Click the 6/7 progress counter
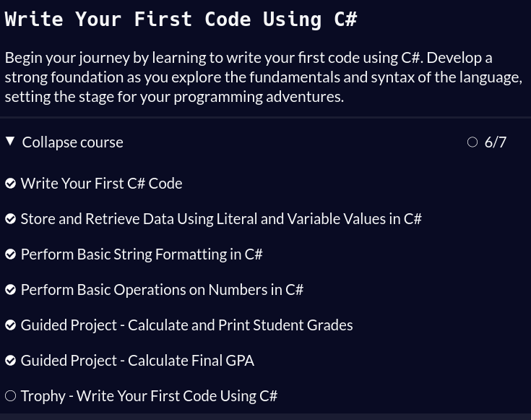 [496, 142]
